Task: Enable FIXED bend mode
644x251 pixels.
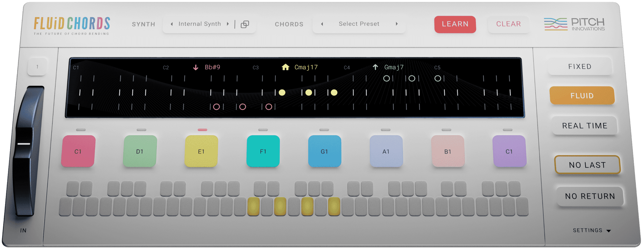Action: pyautogui.click(x=580, y=67)
